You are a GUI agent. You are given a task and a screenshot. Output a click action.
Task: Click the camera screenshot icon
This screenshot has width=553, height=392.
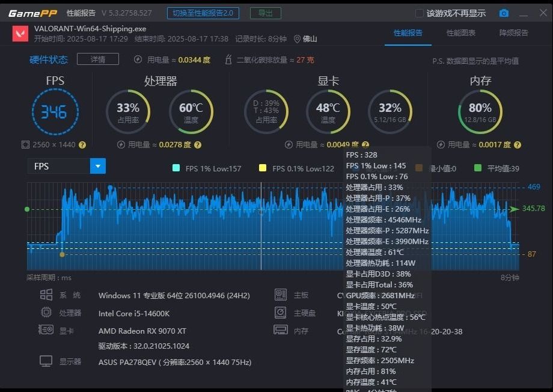click(x=504, y=13)
